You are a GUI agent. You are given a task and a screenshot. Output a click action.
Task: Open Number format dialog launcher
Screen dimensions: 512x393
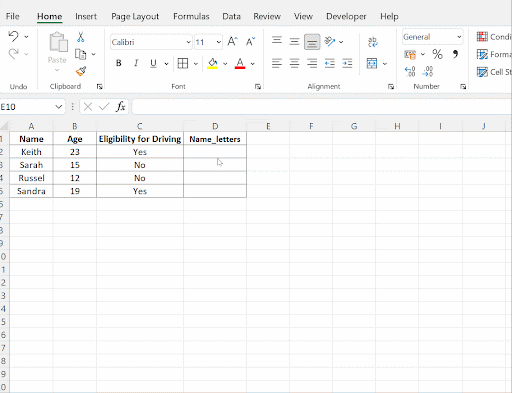pyautogui.click(x=463, y=87)
